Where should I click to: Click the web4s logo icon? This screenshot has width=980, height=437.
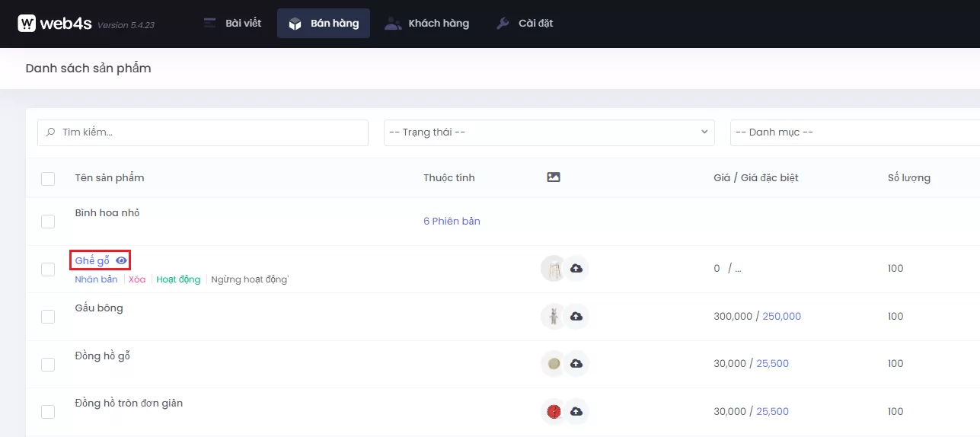pos(27,24)
